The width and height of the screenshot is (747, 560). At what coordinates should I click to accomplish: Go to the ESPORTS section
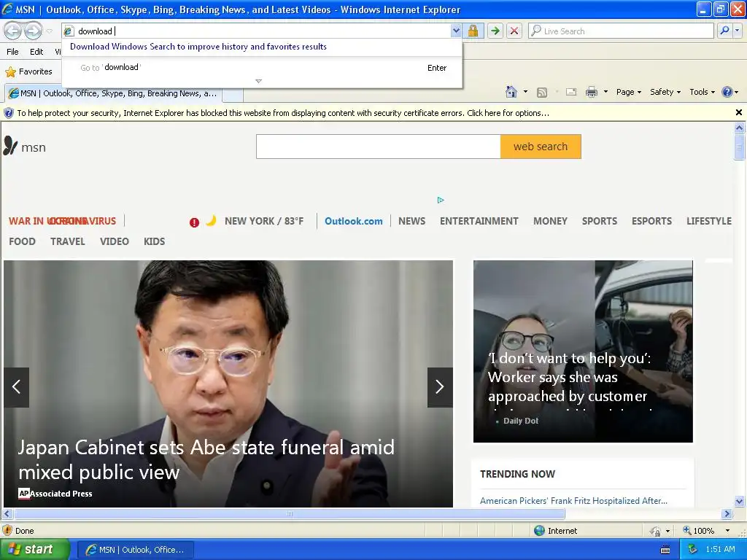click(651, 221)
